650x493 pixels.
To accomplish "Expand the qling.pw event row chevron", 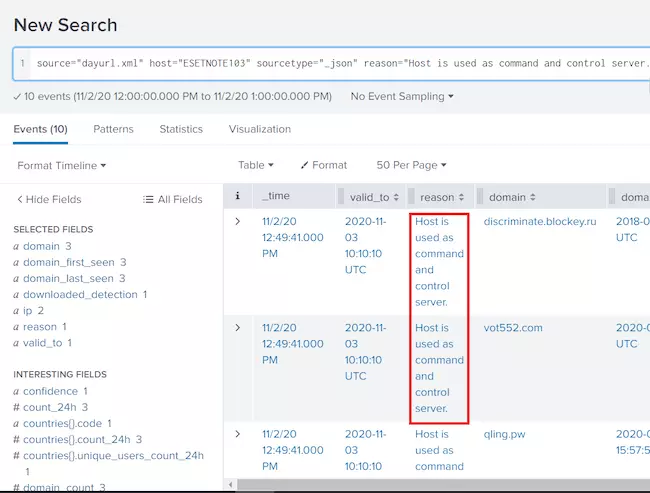I will (x=238, y=434).
